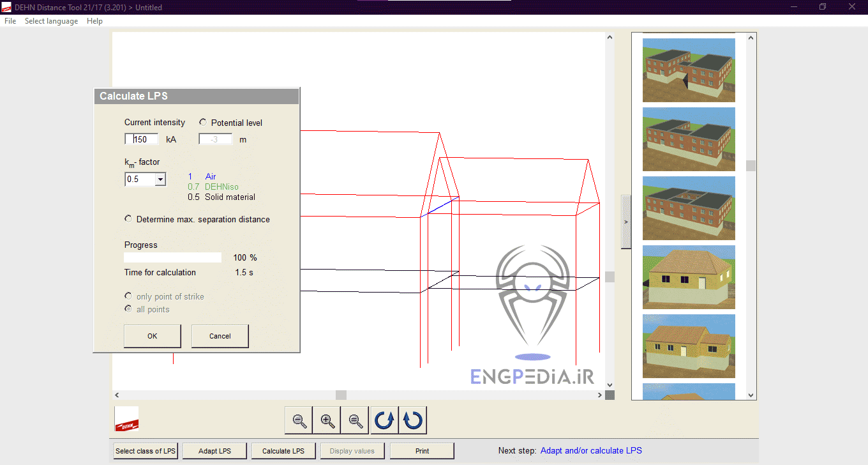Click the thumbnail list scrollbar up arrow

point(751,38)
